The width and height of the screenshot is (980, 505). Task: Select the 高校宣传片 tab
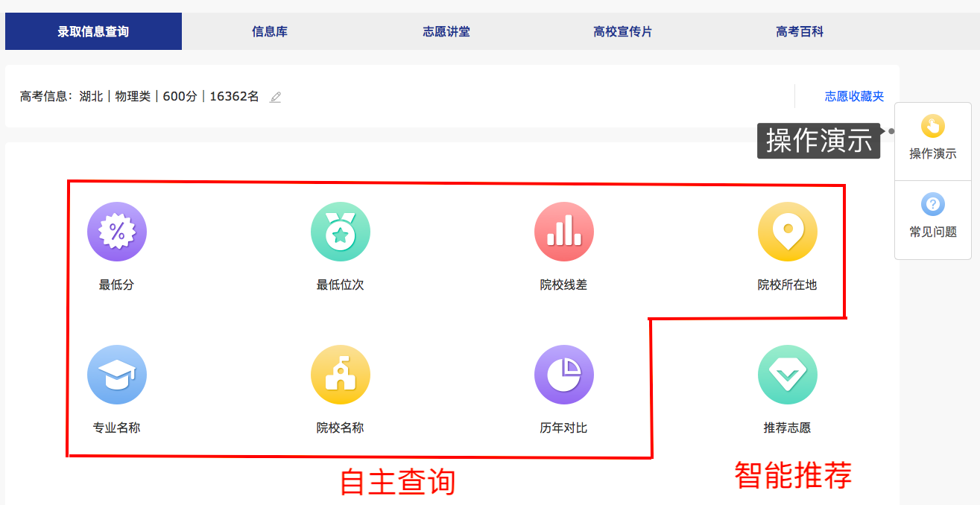623,31
